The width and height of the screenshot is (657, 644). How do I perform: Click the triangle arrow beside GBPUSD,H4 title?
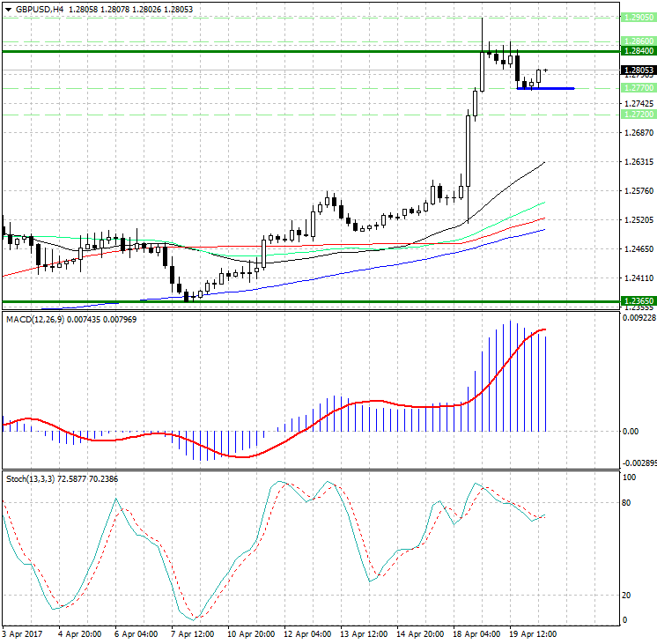tap(8, 9)
